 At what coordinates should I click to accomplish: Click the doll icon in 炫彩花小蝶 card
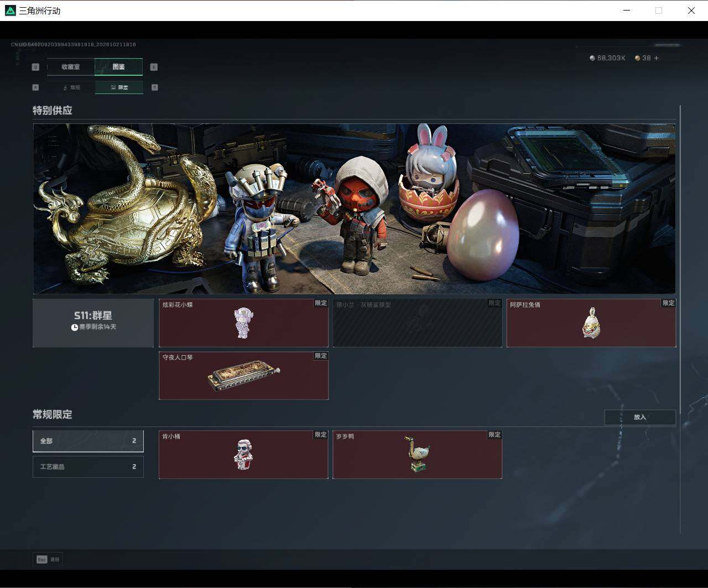coord(243,323)
